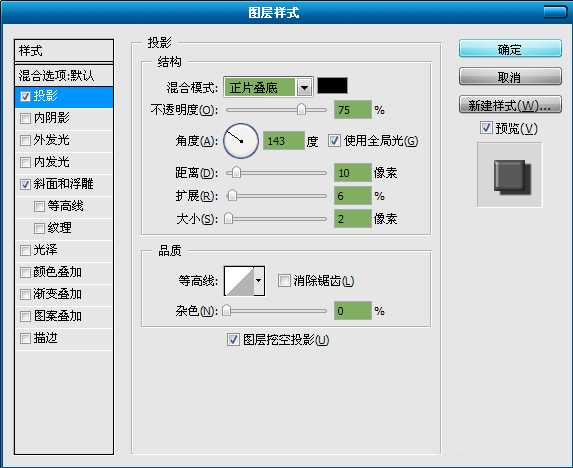This screenshot has width=573, height=468.
Task: Enable the 光泽 checkbox
Action: [x=25, y=250]
